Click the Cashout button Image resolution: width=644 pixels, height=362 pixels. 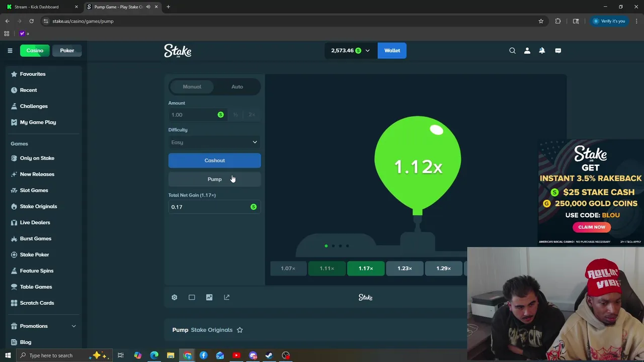pos(214,160)
